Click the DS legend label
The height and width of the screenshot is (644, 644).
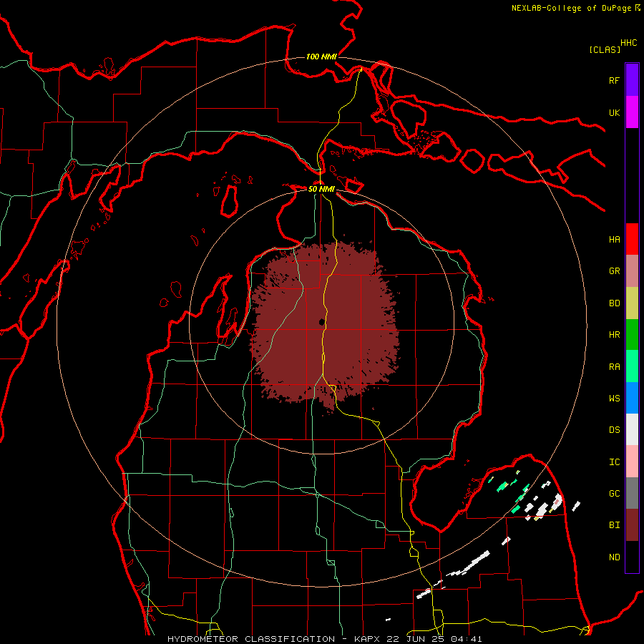click(614, 430)
